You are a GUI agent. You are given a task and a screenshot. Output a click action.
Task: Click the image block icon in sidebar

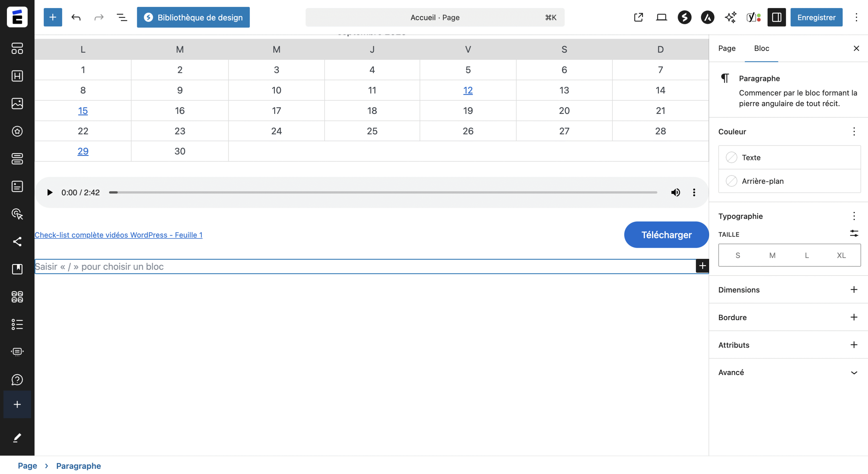[17, 104]
